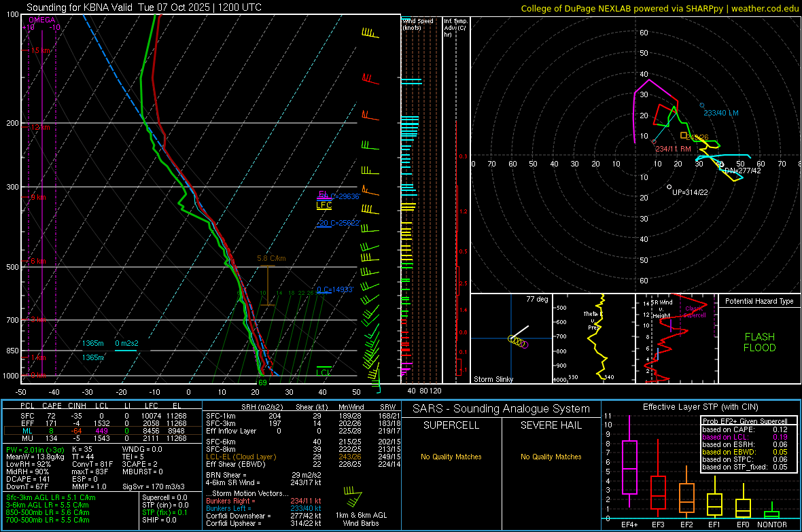Click the 850-500mb LR lapse rate line
802x532 pixels.
point(48,512)
